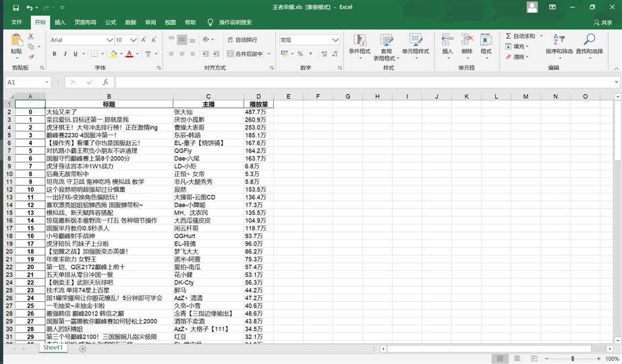Expand the formula bar
The image size is (622, 364).
pyautogui.click(x=616, y=82)
